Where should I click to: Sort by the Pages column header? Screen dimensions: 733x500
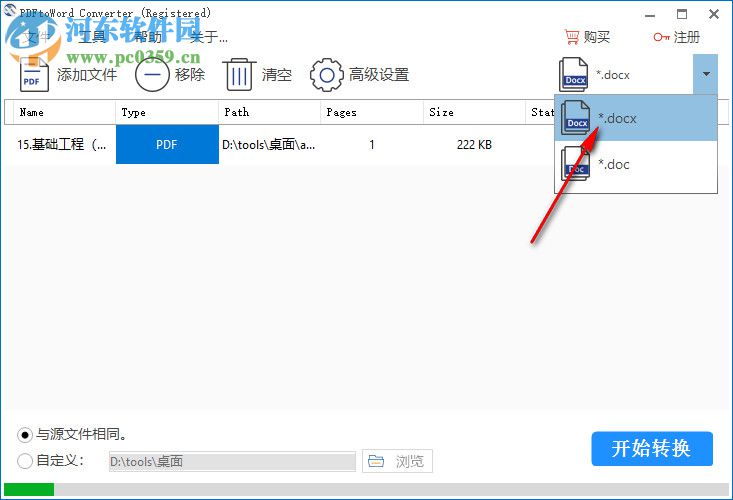[x=372, y=112]
